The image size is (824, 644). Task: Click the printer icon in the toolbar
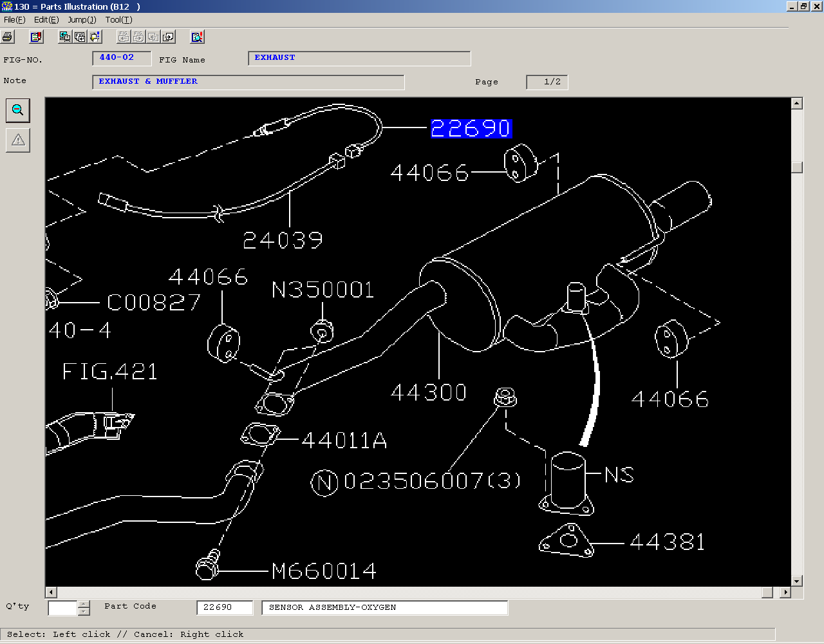click(x=8, y=37)
